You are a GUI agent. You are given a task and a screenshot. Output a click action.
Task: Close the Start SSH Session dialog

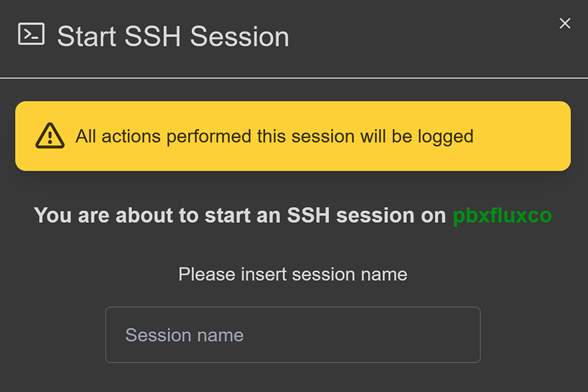tap(565, 24)
